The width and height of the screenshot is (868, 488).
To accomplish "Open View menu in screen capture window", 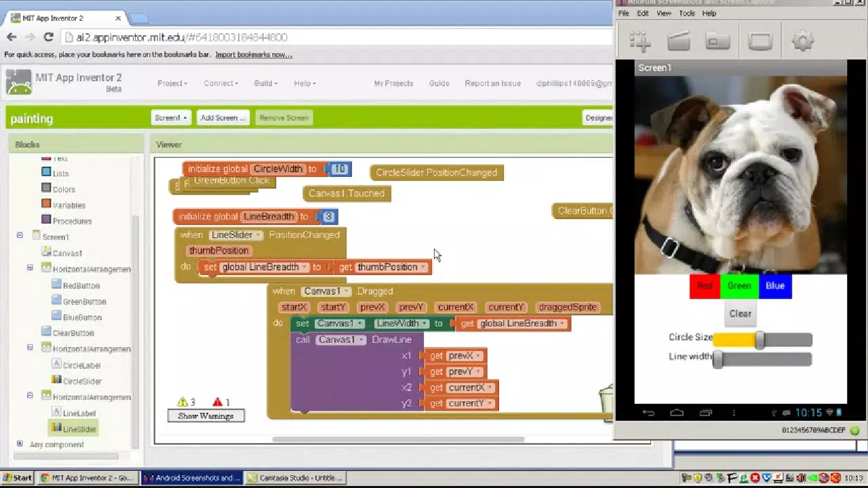I will (x=664, y=14).
